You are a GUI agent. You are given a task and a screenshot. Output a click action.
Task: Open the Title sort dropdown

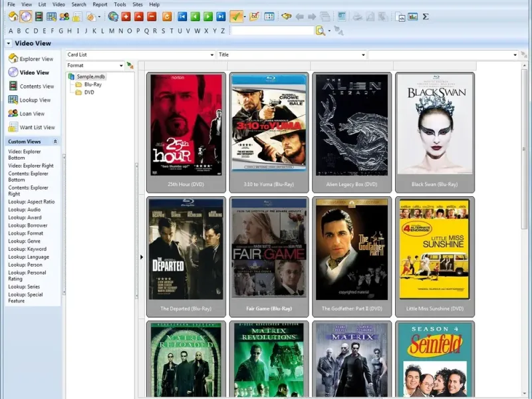[x=363, y=55]
